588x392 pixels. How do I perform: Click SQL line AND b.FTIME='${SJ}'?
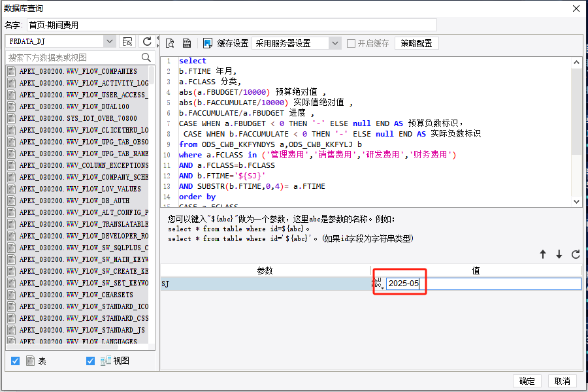point(222,176)
